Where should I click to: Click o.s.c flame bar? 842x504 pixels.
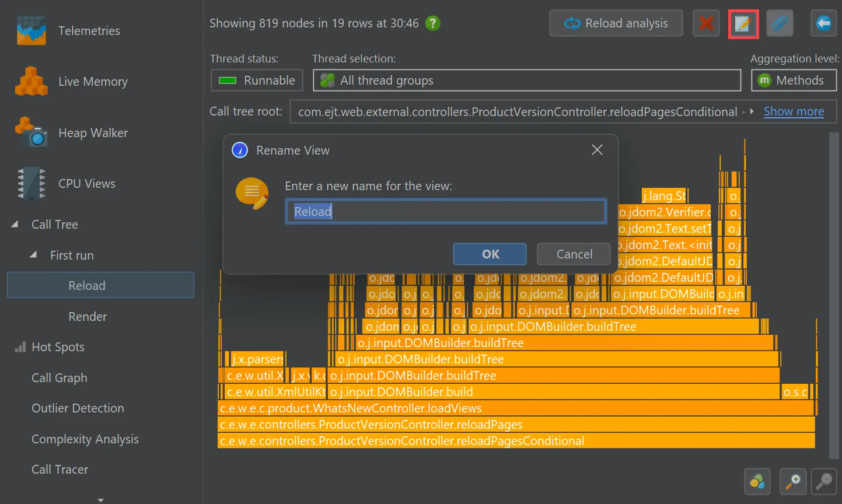tap(795, 392)
